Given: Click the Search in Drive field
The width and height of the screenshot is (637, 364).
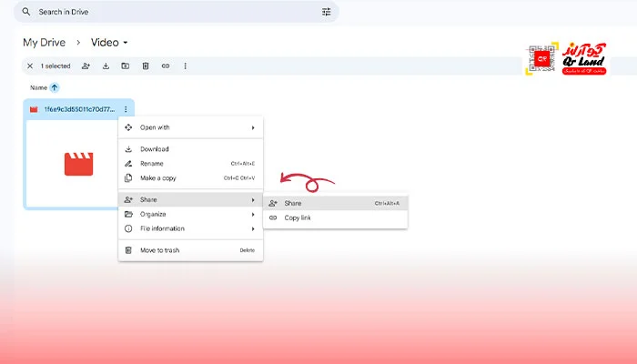Looking at the screenshot, I should (x=173, y=12).
